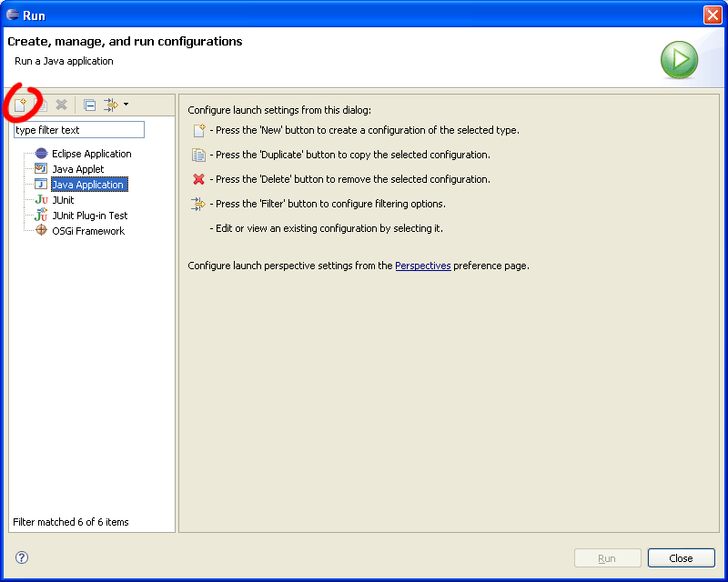
Task: Click the Delete configuration X icon
Action: (62, 105)
